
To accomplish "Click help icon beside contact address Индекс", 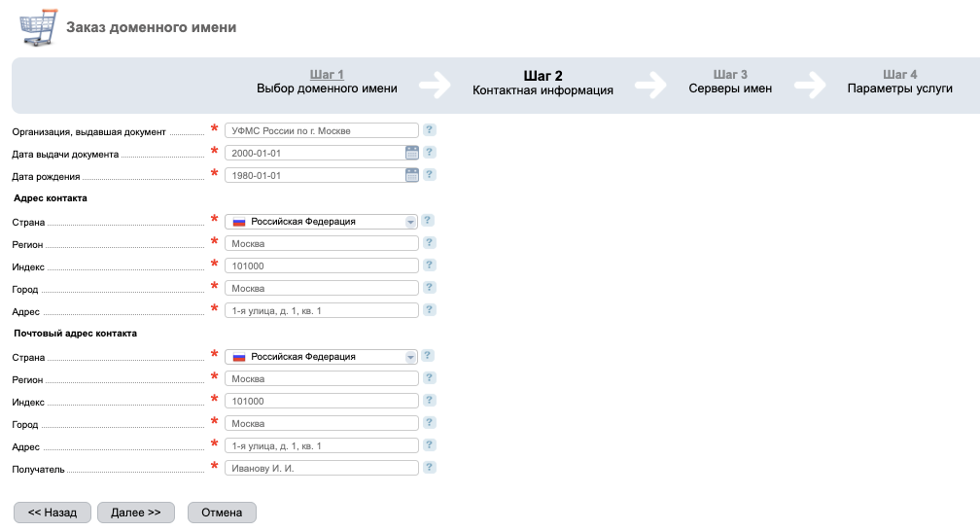I will pos(429,265).
